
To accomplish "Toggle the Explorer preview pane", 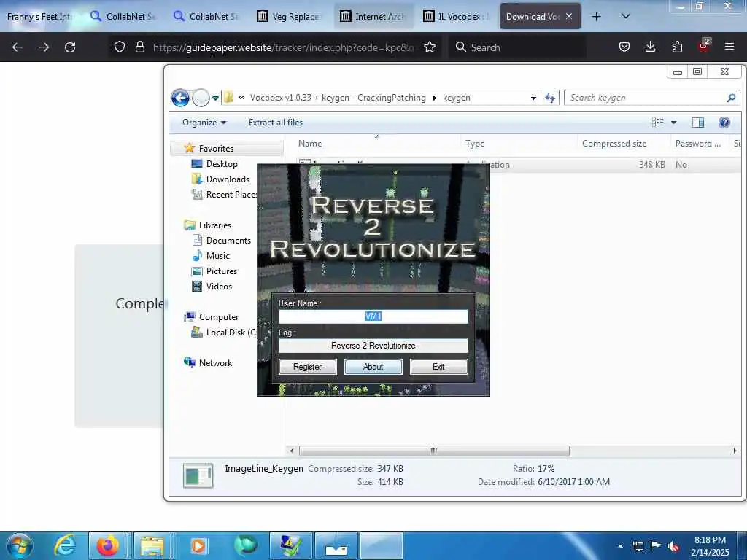I will (x=698, y=122).
